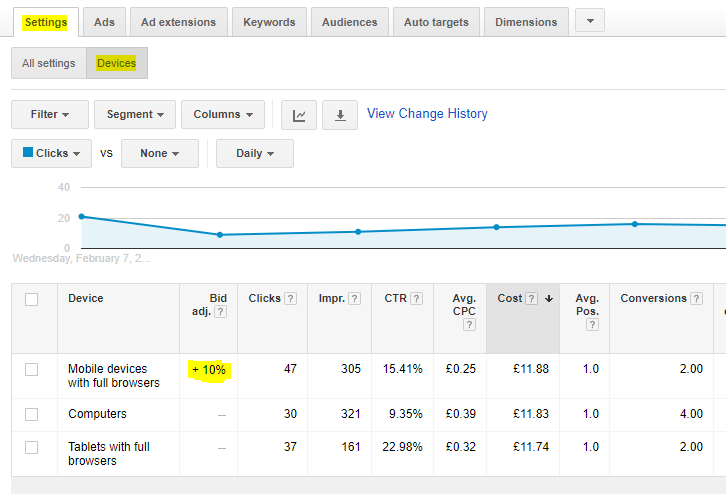
Task: Open the chart toggle icon
Action: [299, 115]
